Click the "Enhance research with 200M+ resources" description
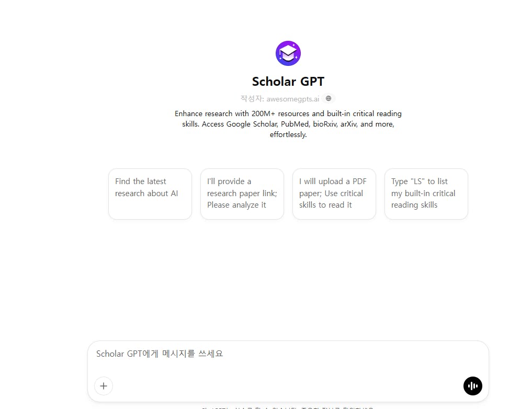Screen dimensions: 532x409 pyautogui.click(x=288, y=113)
